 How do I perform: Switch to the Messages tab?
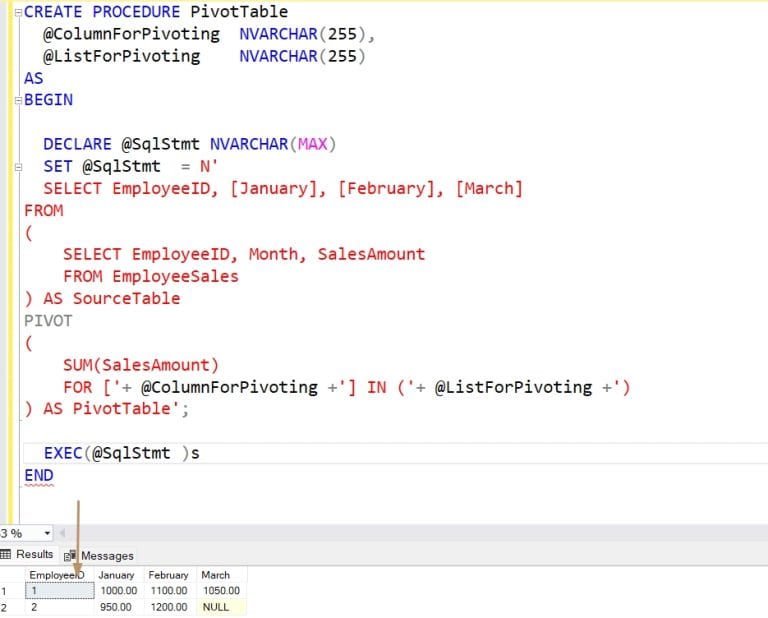coord(99,556)
